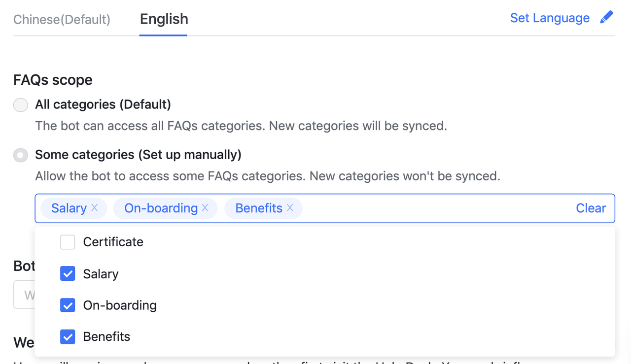The height and width of the screenshot is (364, 631).
Task: Uncheck the Salary checkbox in list
Action: tap(68, 273)
